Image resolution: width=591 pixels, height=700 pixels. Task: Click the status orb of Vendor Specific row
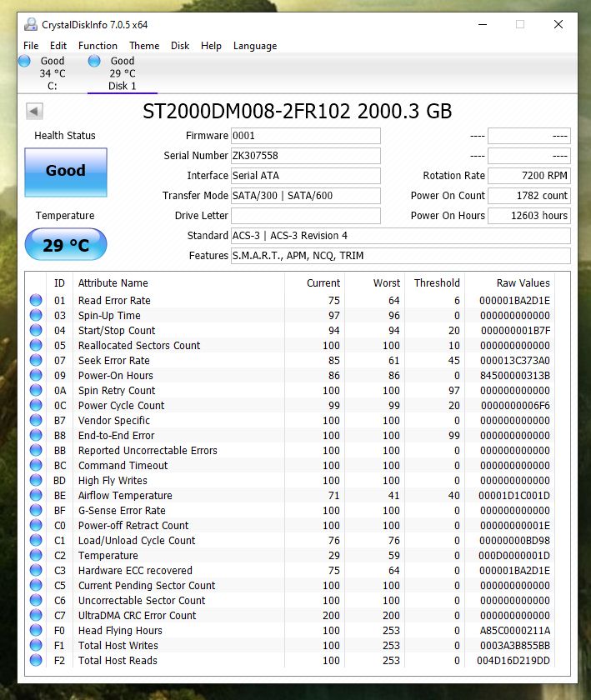coord(36,420)
